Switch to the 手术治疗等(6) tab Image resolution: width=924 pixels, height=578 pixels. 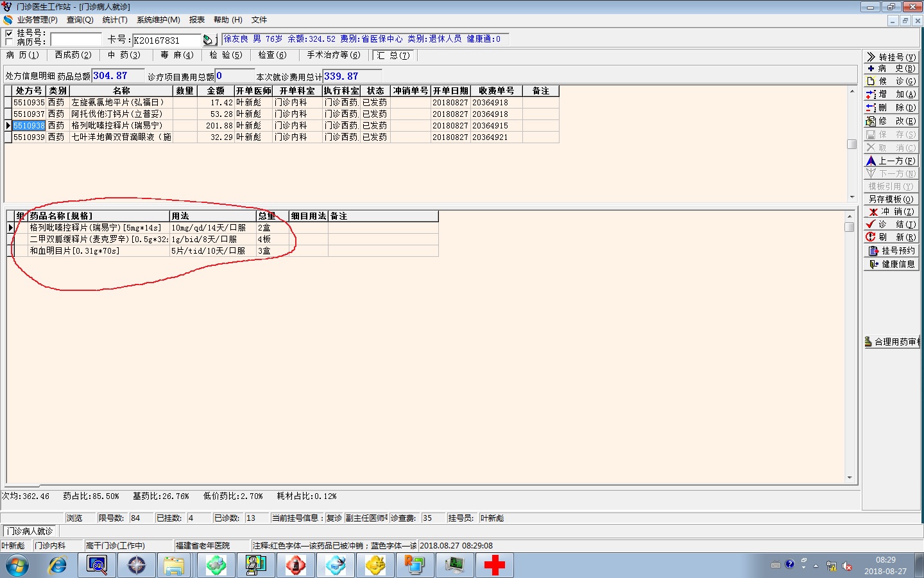[334, 55]
